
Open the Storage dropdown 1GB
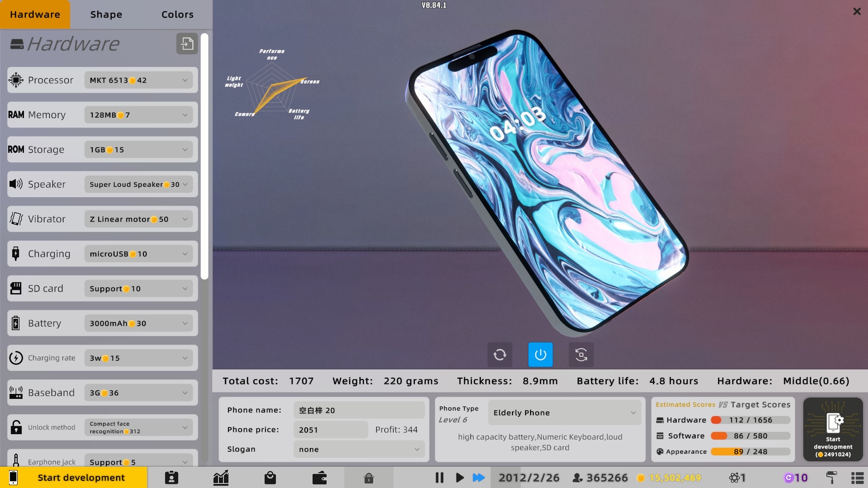[x=138, y=150]
